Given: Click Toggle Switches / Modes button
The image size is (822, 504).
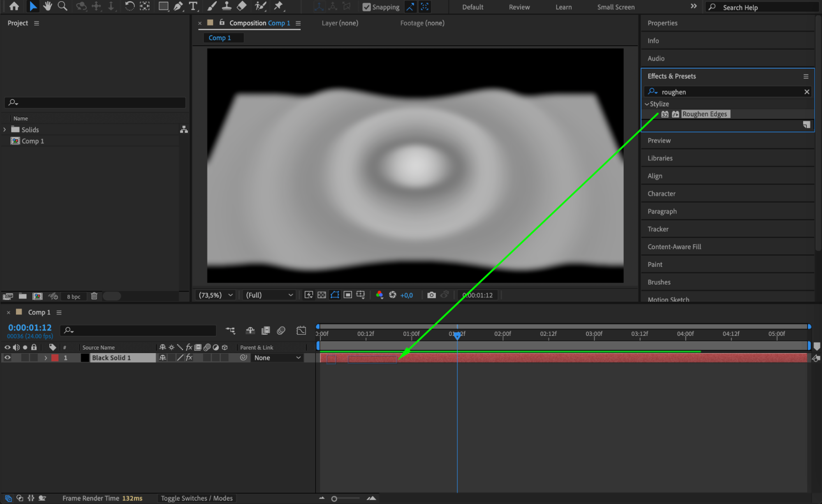Looking at the screenshot, I should coord(197,498).
